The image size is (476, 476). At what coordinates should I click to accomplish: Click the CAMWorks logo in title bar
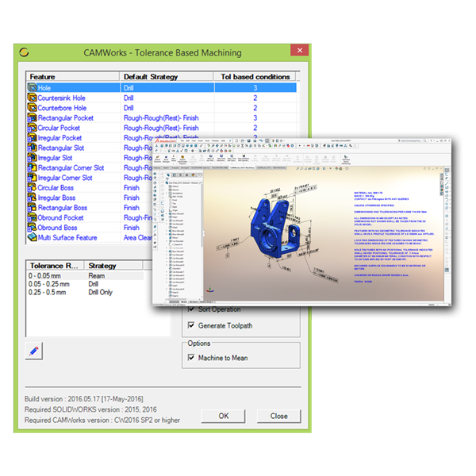click(25, 52)
